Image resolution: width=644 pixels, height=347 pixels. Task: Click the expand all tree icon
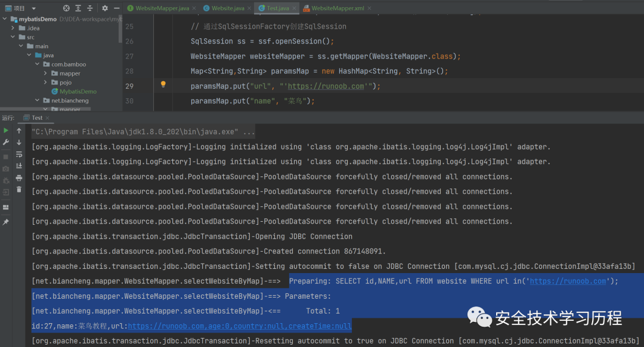point(78,8)
